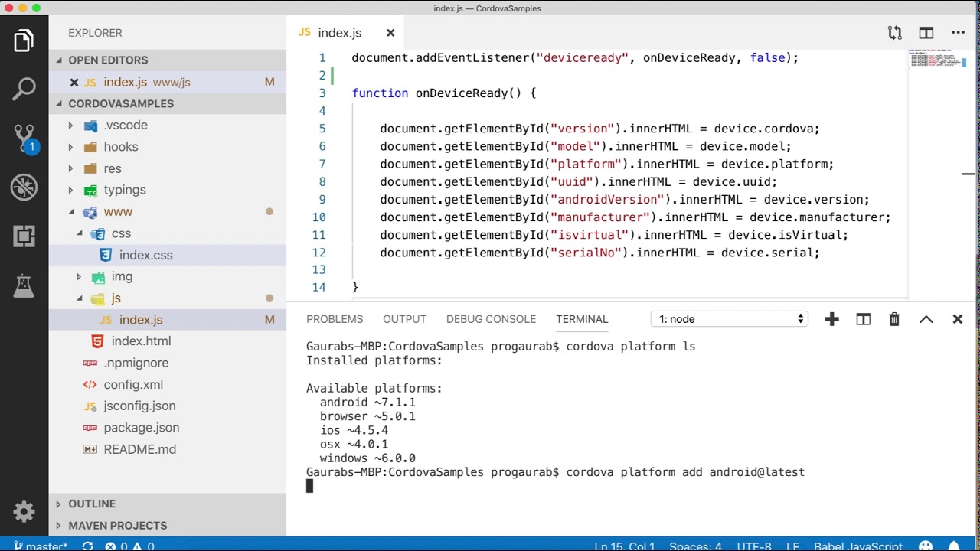Image resolution: width=980 pixels, height=551 pixels.
Task: Expand the img folder
Action: (122, 276)
